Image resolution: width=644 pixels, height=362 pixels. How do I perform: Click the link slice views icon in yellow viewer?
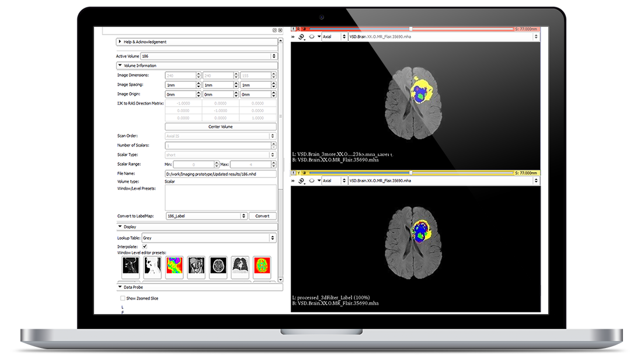point(301,180)
